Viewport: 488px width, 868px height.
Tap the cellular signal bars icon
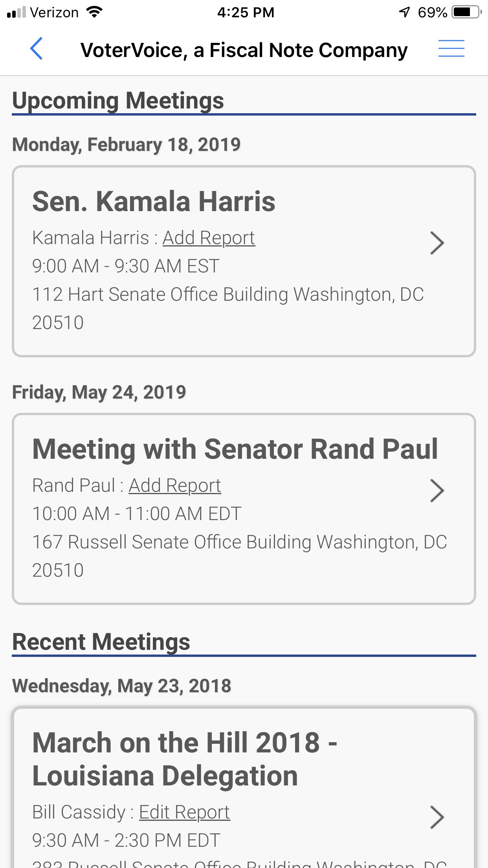click(x=17, y=12)
